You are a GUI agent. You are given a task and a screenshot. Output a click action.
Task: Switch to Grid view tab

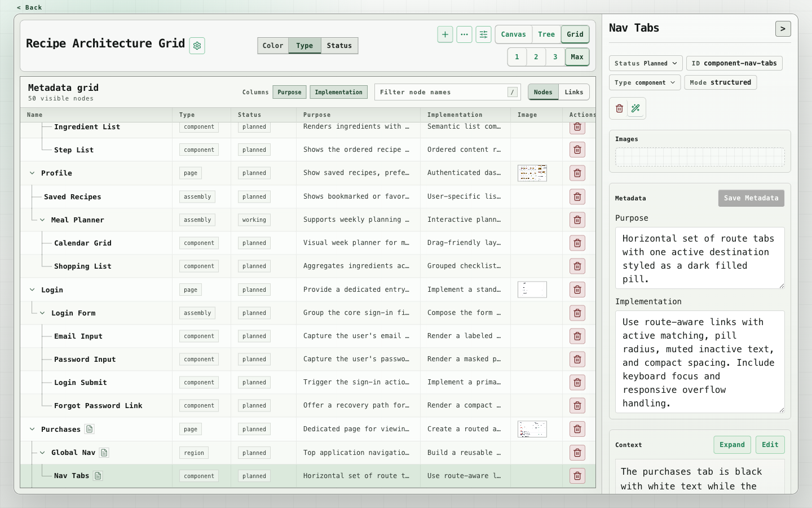[575, 34]
